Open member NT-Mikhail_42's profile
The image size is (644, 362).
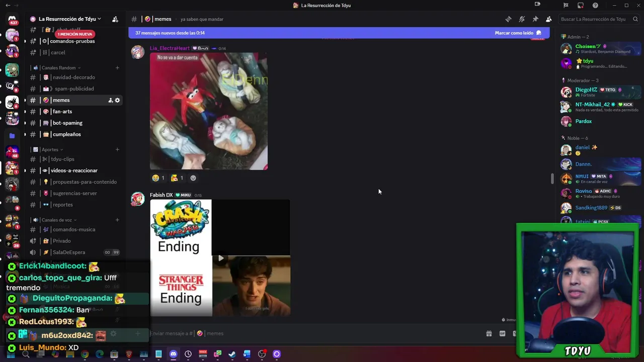click(601, 107)
